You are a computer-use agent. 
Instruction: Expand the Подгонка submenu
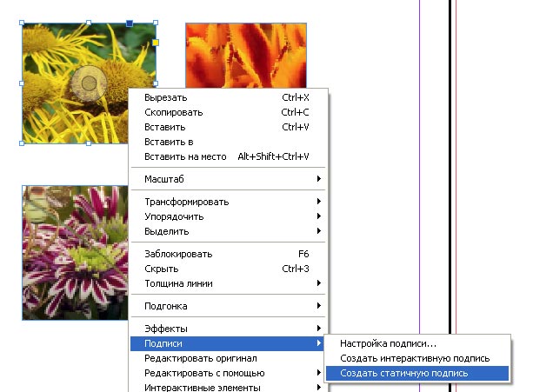coord(228,306)
